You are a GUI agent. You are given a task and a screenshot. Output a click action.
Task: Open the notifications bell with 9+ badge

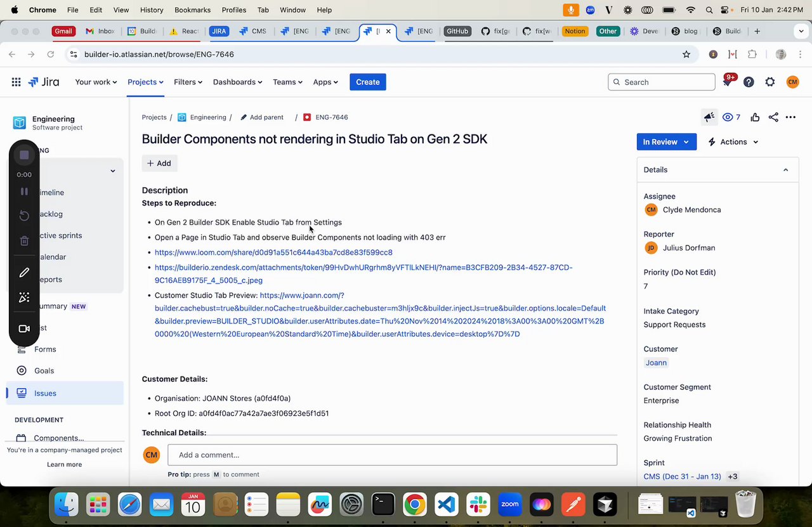click(728, 82)
